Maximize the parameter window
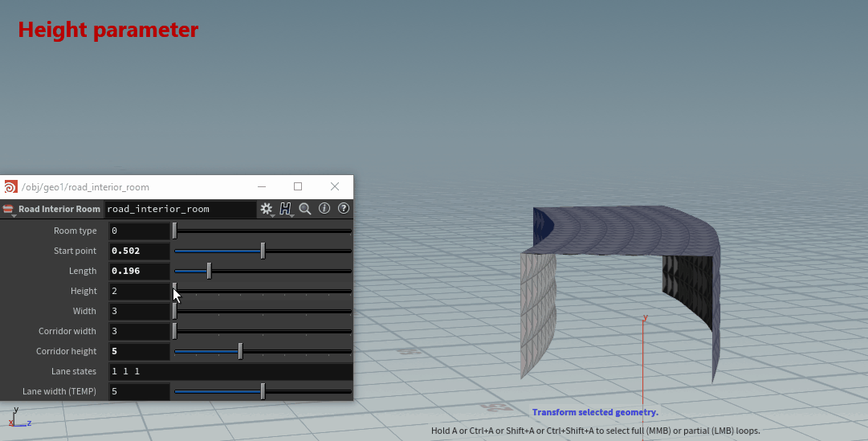Viewport: 868px width, 441px height. pyautogui.click(x=298, y=186)
